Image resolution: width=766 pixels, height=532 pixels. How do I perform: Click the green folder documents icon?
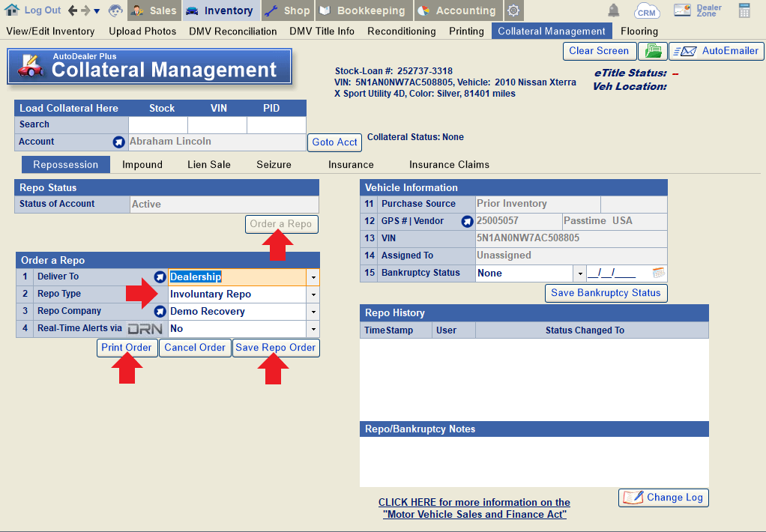pos(653,51)
